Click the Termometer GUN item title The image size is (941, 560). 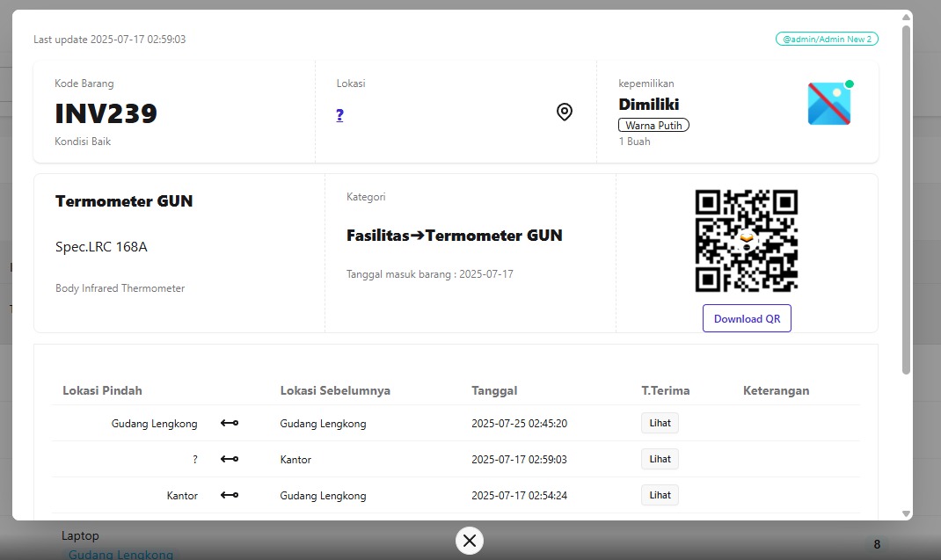pyautogui.click(x=124, y=201)
